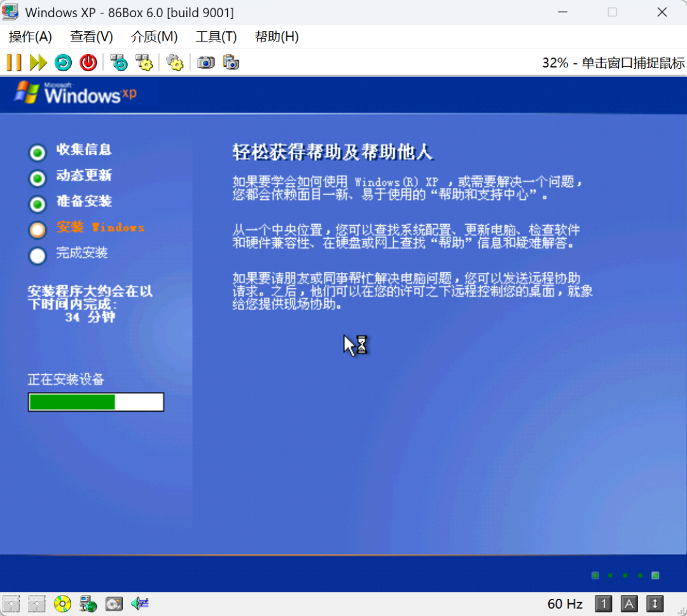Viewport: 687px width, 616px height.
Task: Open the 查看(V) menu
Action: click(x=91, y=36)
